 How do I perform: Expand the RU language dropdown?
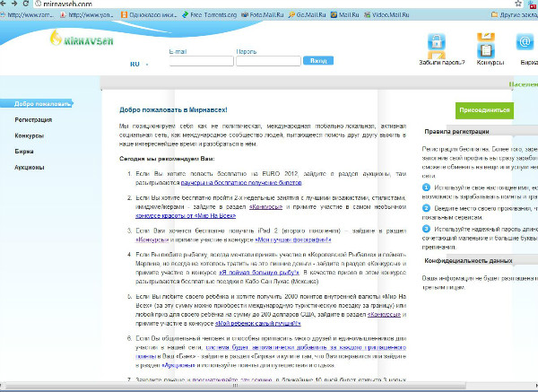139,65
